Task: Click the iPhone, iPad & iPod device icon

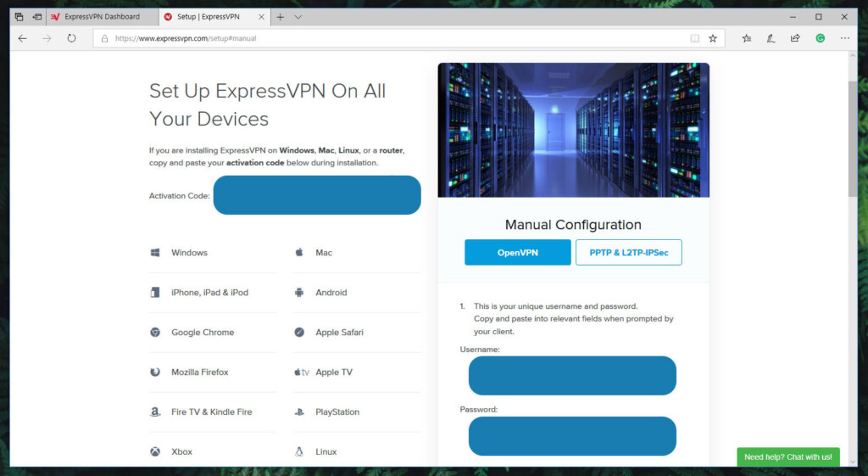Action: click(155, 292)
